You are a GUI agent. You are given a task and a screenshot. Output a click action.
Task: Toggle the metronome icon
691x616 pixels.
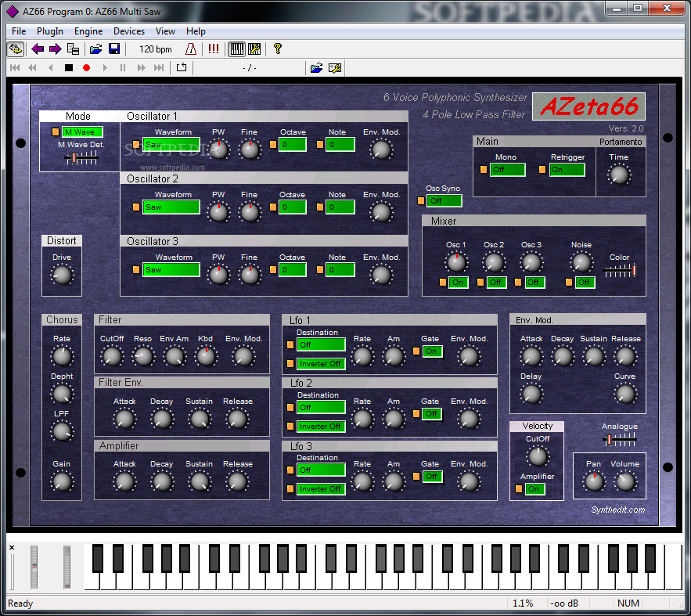click(191, 49)
